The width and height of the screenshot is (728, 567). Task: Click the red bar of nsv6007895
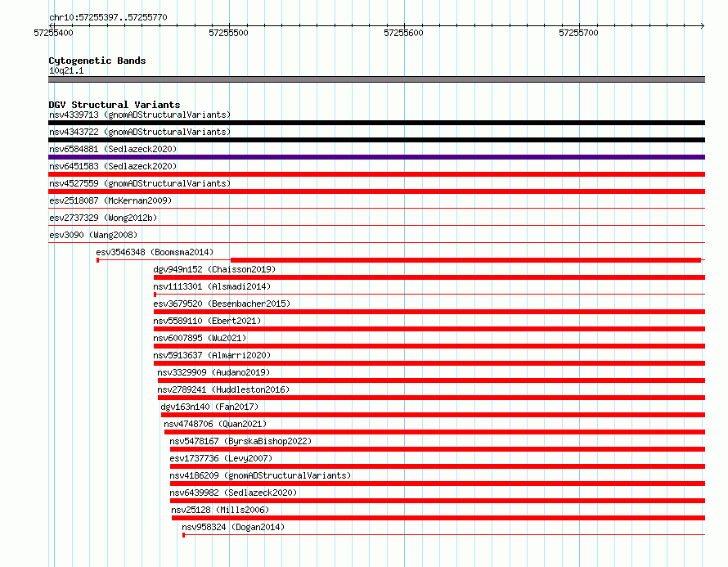click(429, 346)
